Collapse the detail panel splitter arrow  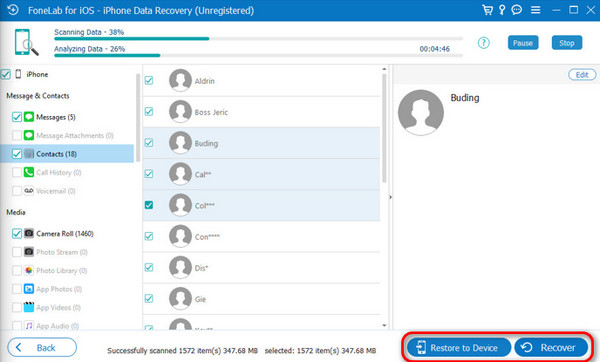coord(391,197)
